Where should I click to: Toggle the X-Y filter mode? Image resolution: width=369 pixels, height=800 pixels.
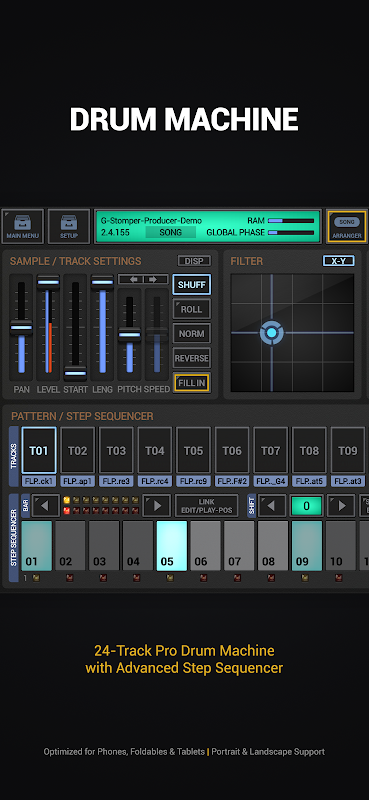pos(339,261)
